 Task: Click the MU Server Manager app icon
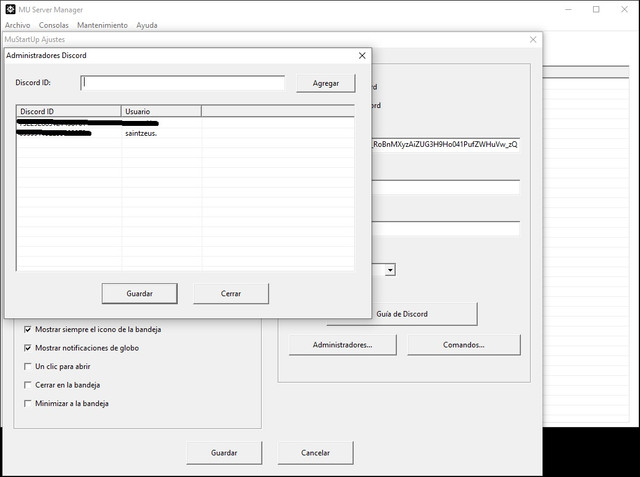point(10,9)
